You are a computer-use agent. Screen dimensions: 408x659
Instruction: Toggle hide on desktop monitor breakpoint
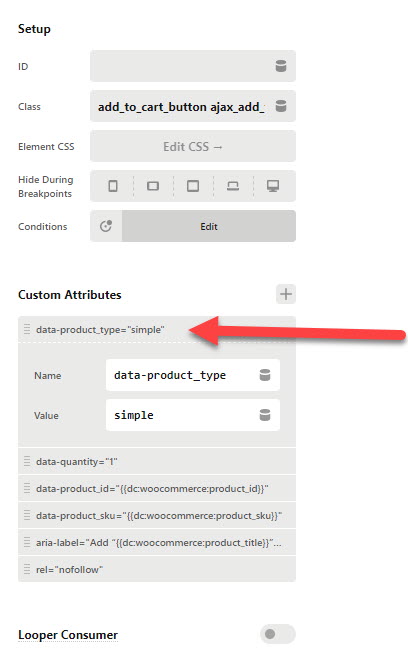(273, 186)
